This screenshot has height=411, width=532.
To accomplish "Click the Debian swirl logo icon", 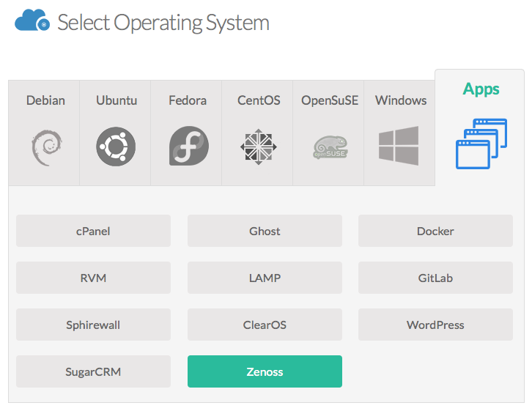I will click(47, 147).
